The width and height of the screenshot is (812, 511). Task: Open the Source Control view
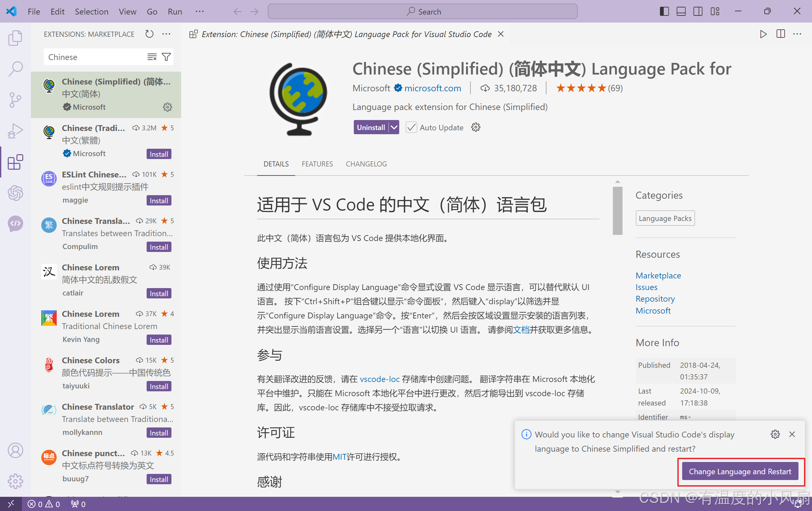(15, 100)
